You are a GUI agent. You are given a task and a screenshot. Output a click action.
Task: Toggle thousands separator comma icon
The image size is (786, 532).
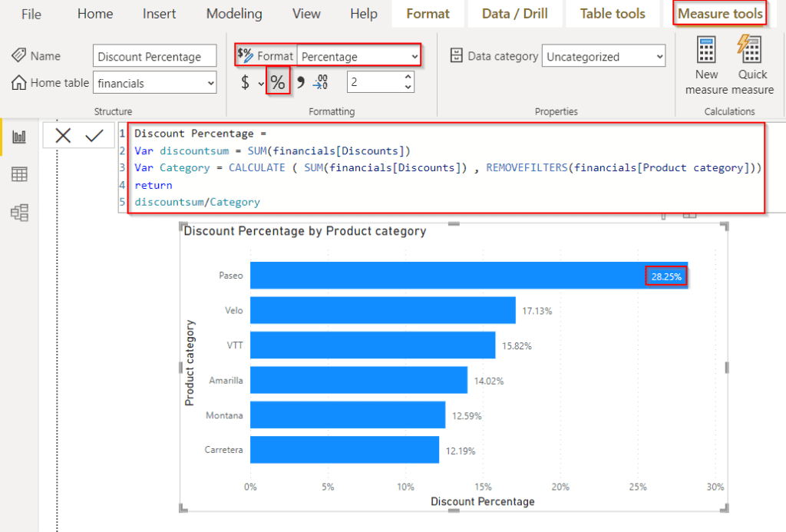pyautogui.click(x=300, y=82)
